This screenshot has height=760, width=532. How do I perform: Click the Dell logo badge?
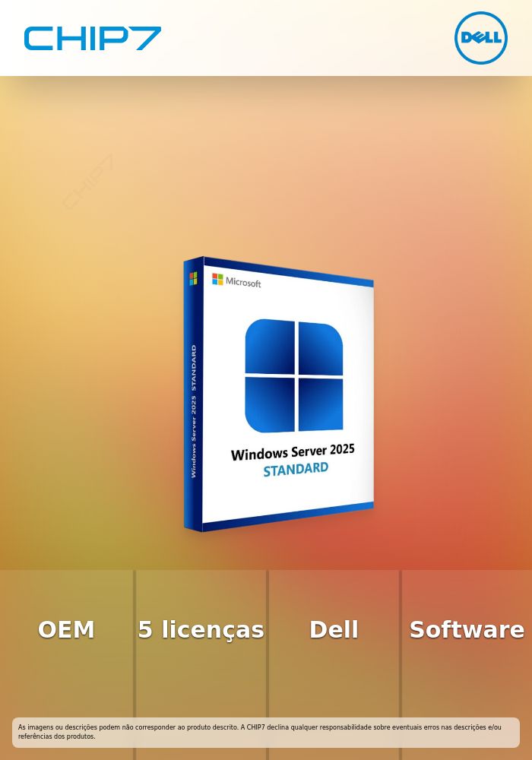pos(480,38)
